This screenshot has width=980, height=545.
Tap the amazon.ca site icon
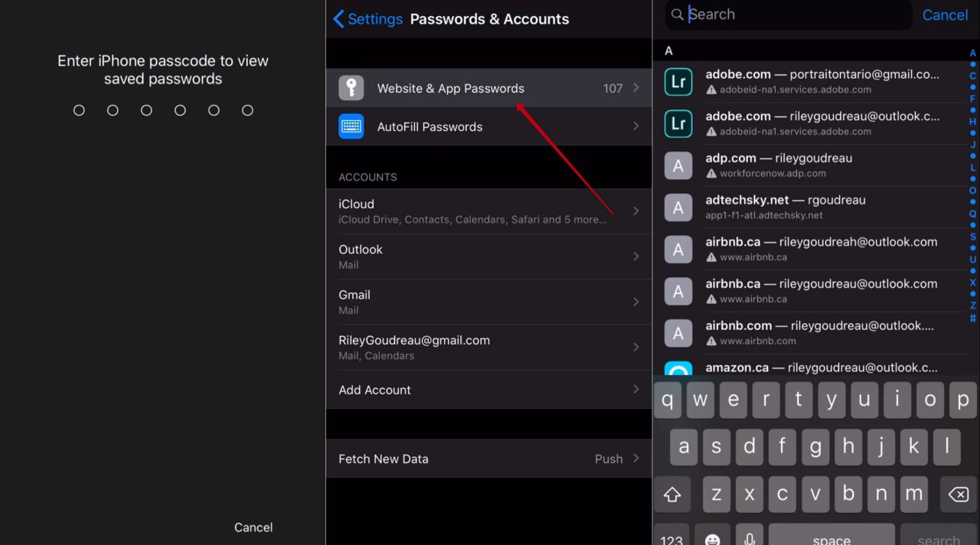678,369
